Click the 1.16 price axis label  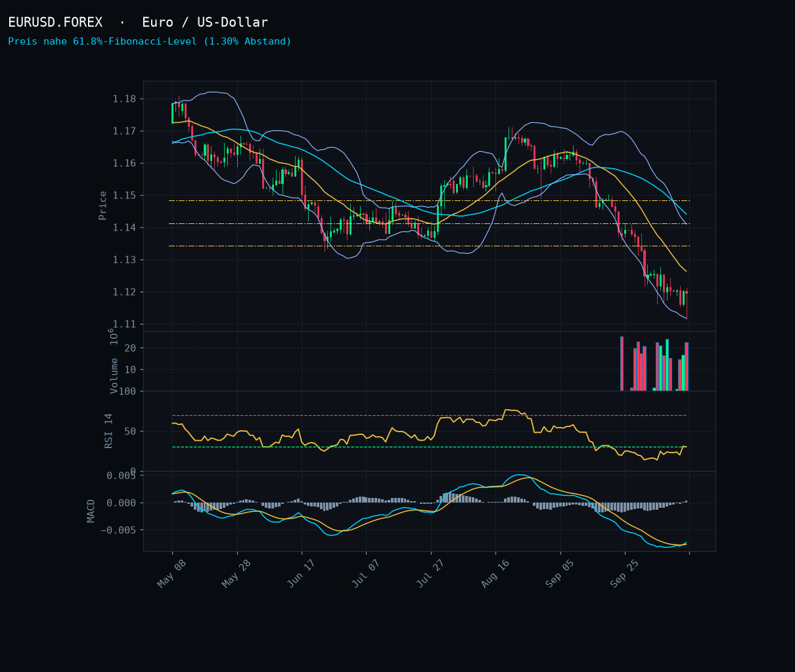[124, 164]
